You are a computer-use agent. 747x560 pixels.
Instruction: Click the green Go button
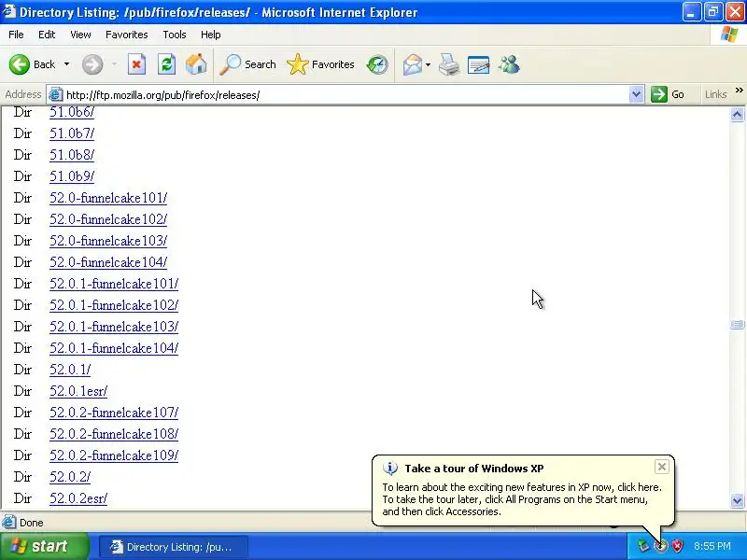(x=668, y=94)
